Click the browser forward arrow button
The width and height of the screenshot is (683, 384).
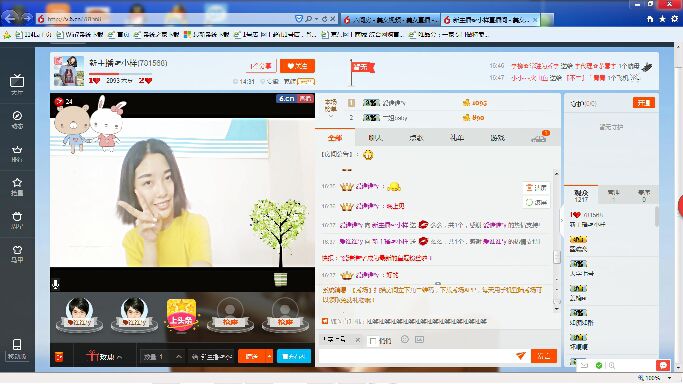27,18
